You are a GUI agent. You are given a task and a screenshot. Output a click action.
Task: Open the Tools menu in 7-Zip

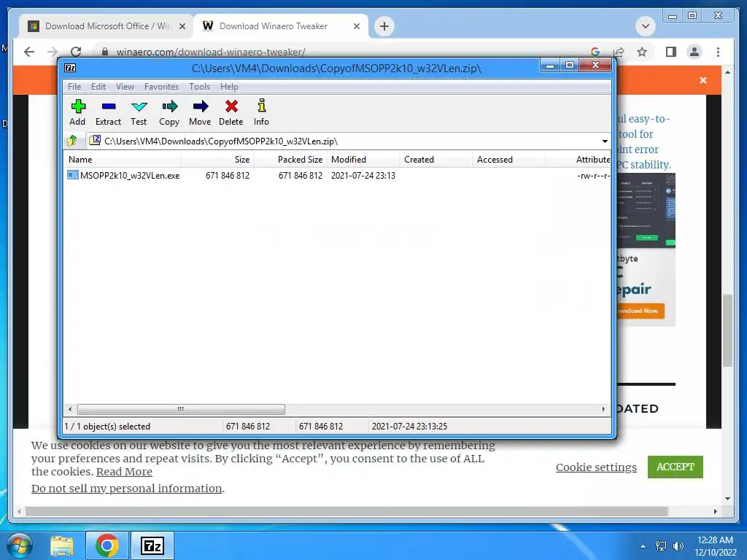pyautogui.click(x=199, y=87)
